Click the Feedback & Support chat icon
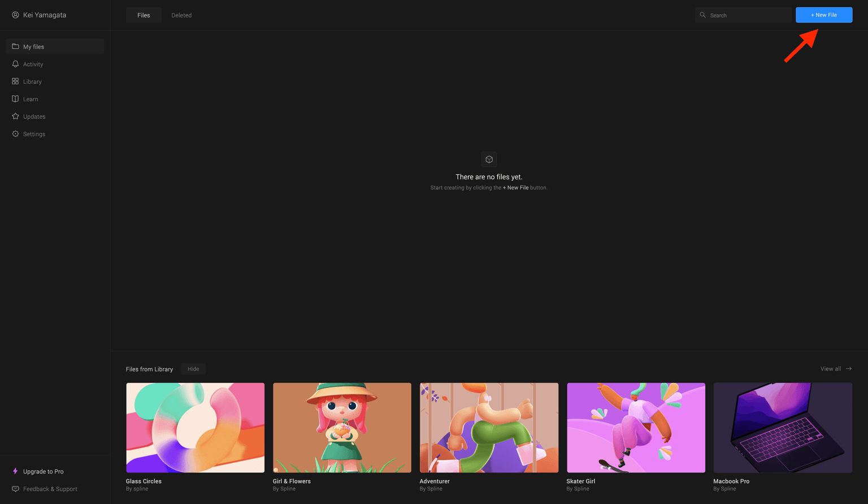 click(15, 489)
